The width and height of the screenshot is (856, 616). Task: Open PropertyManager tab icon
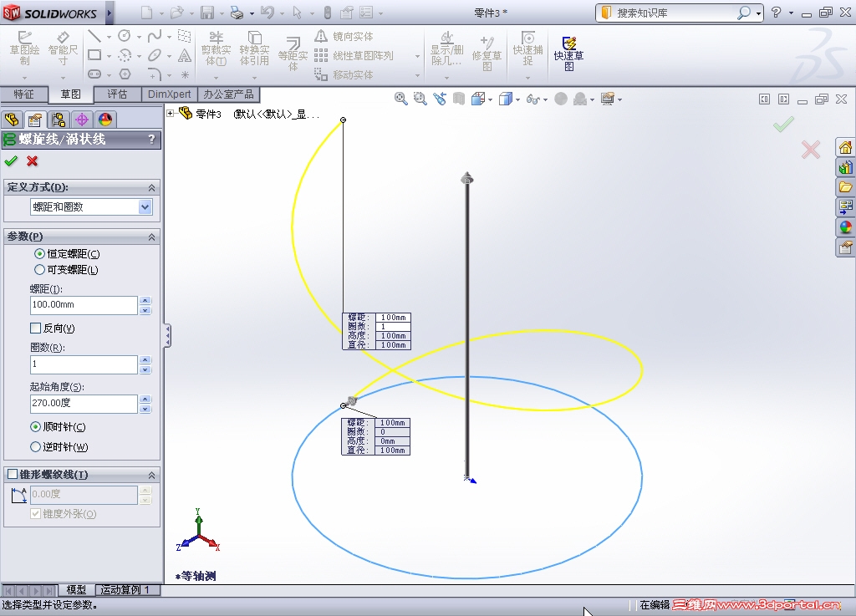point(35,120)
